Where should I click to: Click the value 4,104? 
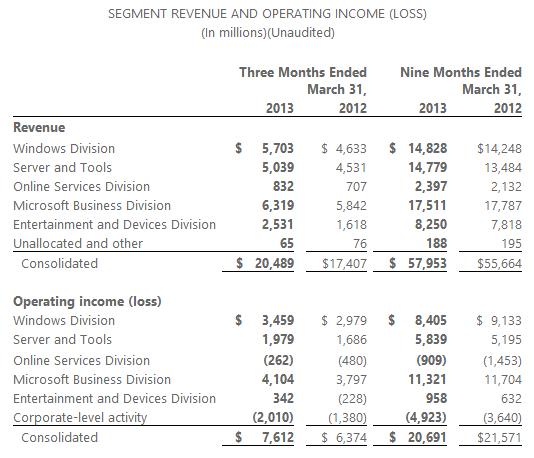pos(278,380)
